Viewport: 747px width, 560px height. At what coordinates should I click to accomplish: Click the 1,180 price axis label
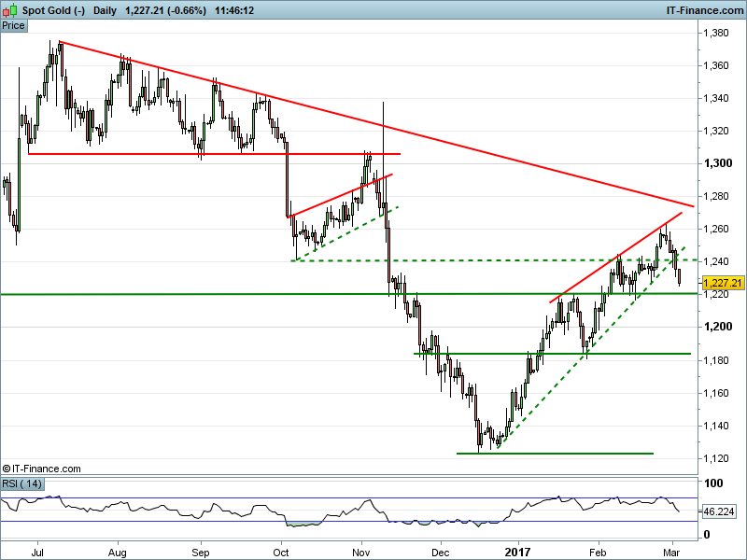pos(716,360)
